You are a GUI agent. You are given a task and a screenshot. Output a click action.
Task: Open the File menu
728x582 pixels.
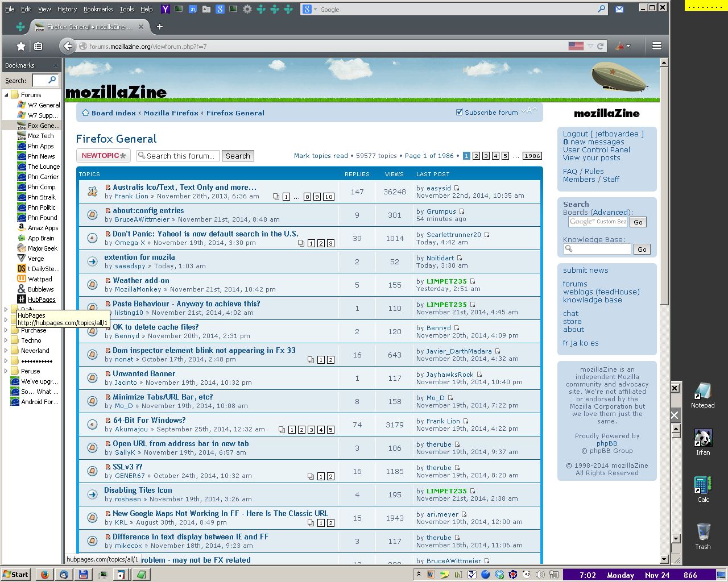click(10, 9)
